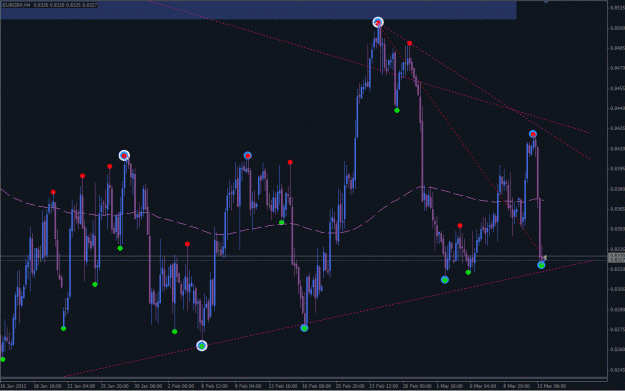Click the '1 Mar 16:00' time axis label

pos(449,386)
